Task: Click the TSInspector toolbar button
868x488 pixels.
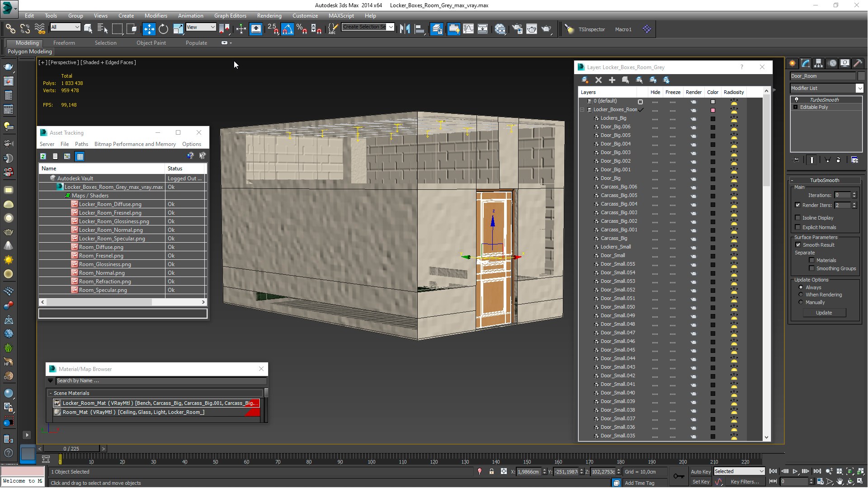Action: [x=591, y=29]
